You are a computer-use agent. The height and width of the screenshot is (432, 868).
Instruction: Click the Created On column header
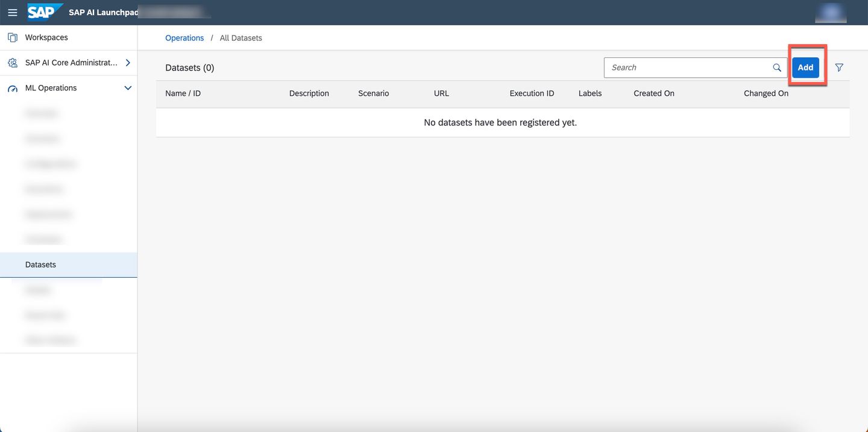(654, 93)
